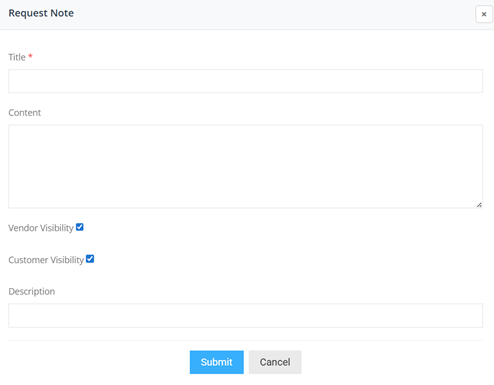Click the Customer Visibility label

[x=46, y=260]
